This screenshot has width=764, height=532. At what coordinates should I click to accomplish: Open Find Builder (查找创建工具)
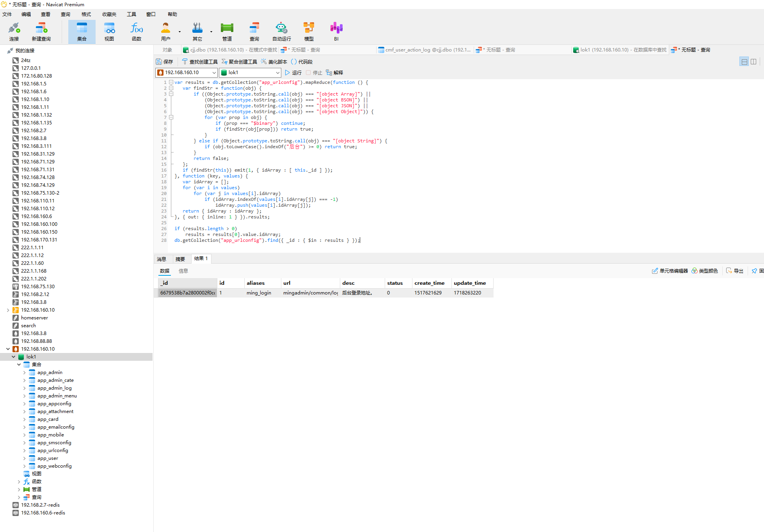coord(200,62)
